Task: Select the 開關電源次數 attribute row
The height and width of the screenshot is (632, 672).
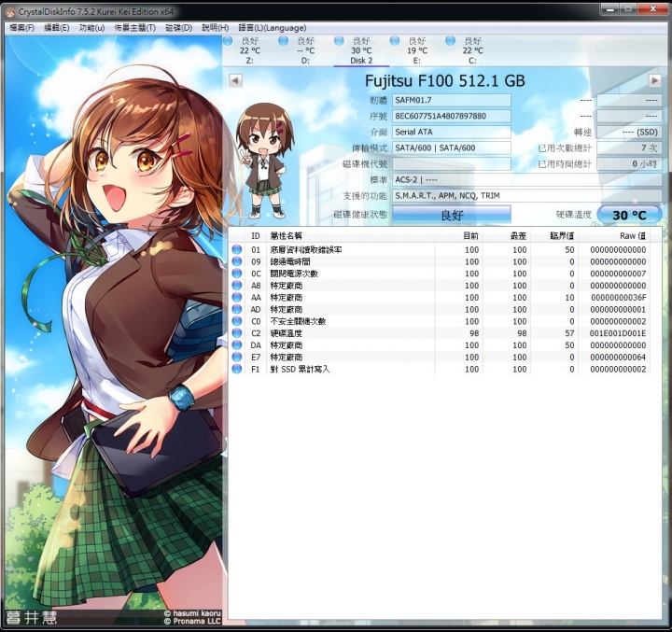Action: click(440, 274)
